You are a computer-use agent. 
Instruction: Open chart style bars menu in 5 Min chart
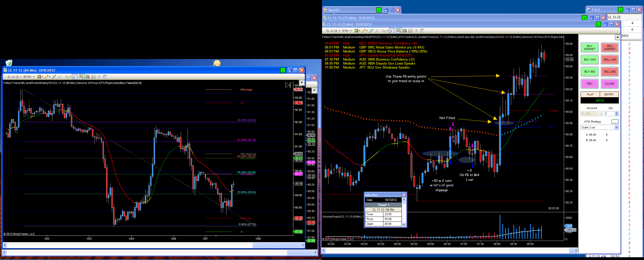[x=357, y=31]
